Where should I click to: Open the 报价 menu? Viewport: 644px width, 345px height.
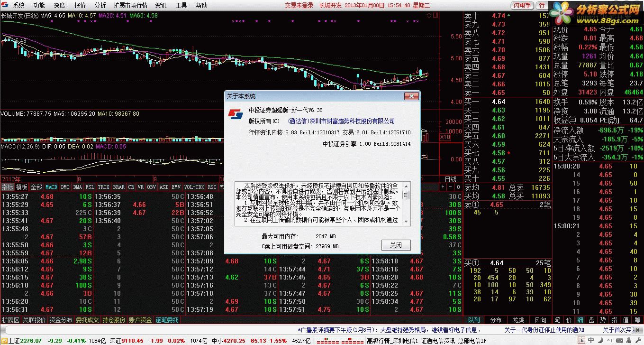(80, 5)
